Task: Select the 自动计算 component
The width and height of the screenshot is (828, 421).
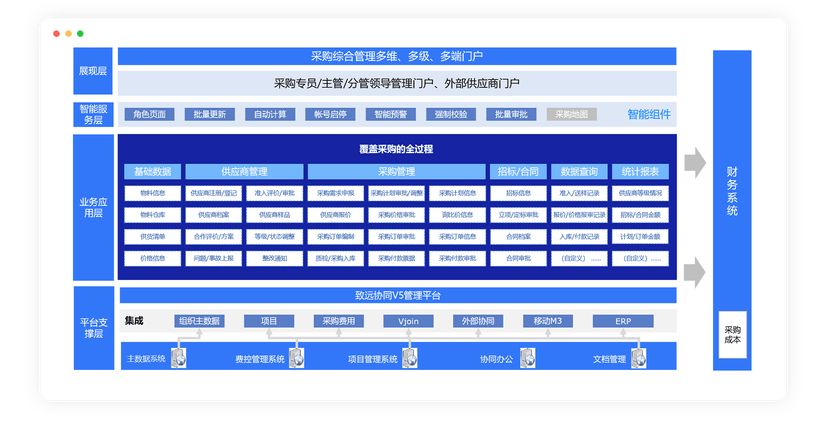Action: click(270, 114)
